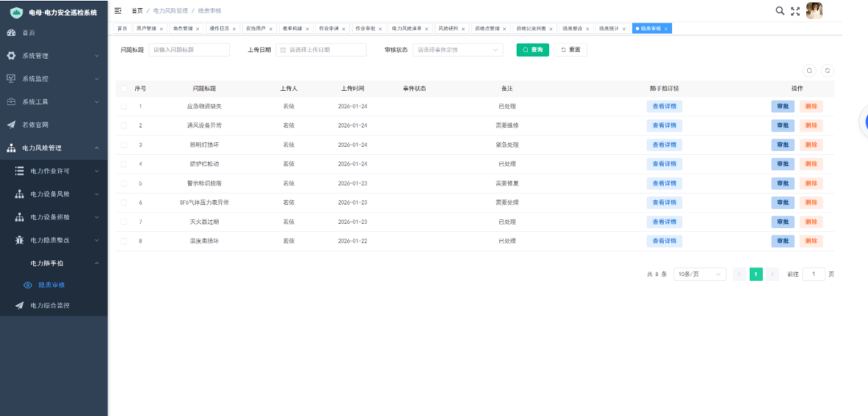Open the 审核状态 dropdown

458,50
